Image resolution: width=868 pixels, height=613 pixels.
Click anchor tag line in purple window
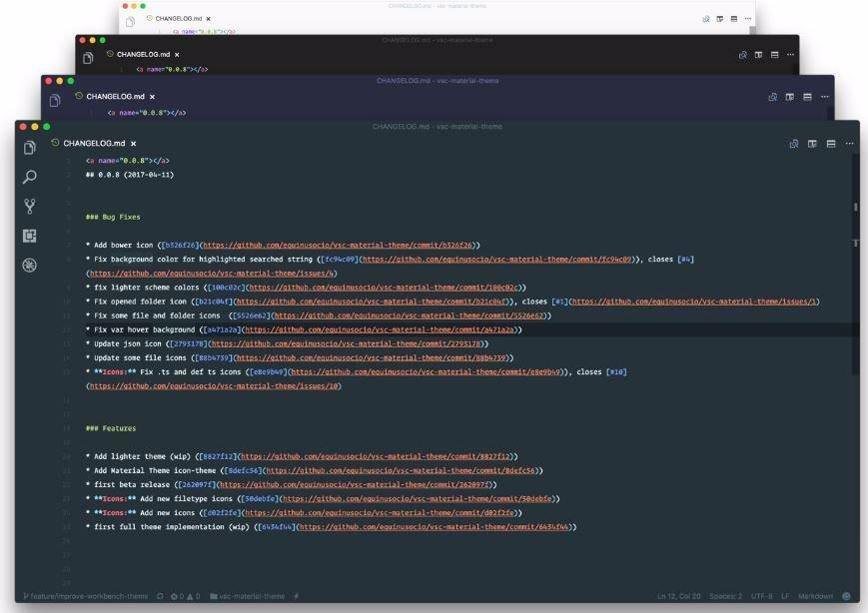(147, 113)
